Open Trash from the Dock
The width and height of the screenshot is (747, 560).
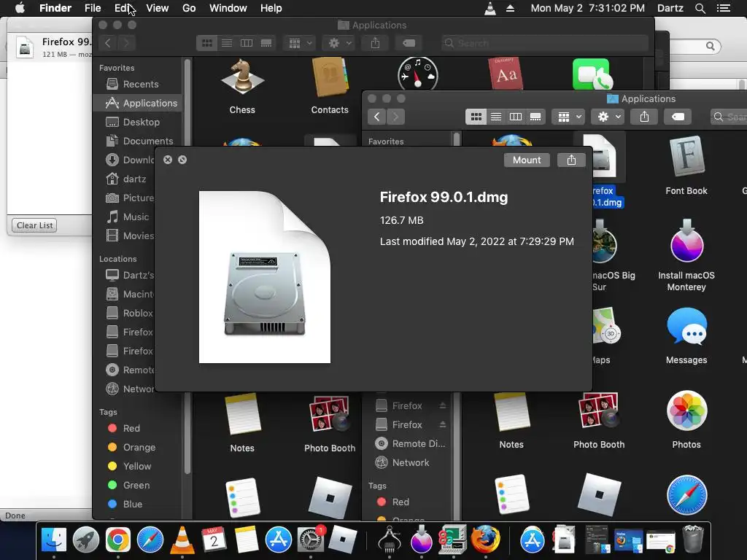(x=693, y=540)
